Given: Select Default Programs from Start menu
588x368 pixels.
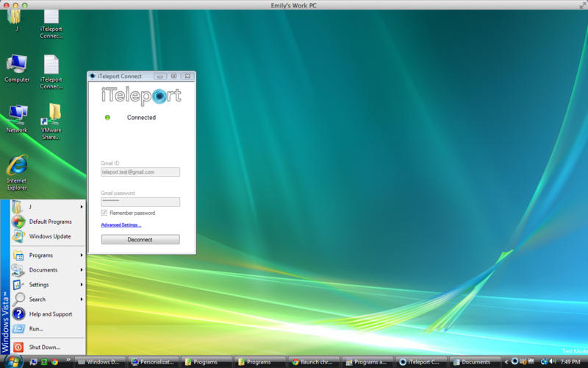Looking at the screenshot, I should (x=50, y=222).
